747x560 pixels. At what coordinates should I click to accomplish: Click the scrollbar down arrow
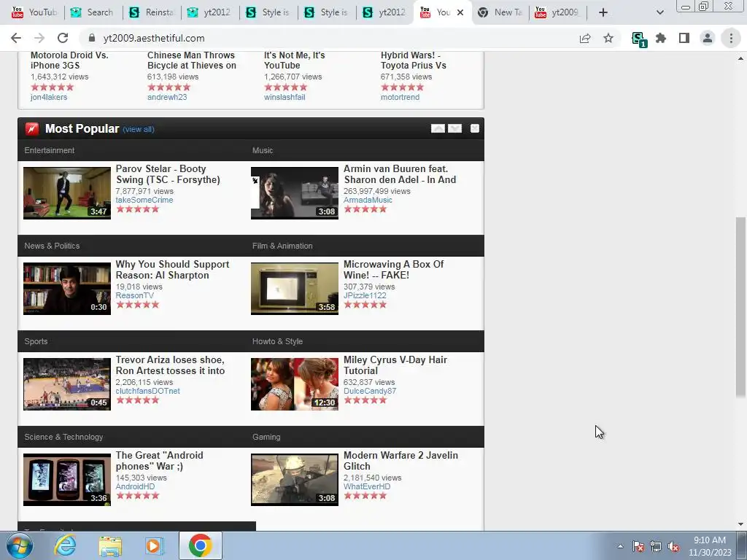point(740,524)
